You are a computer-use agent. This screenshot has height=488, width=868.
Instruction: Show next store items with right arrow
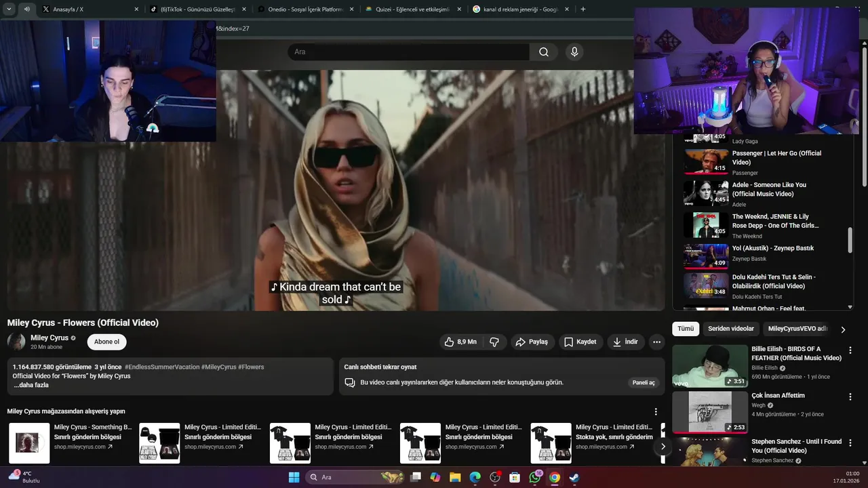(663, 447)
